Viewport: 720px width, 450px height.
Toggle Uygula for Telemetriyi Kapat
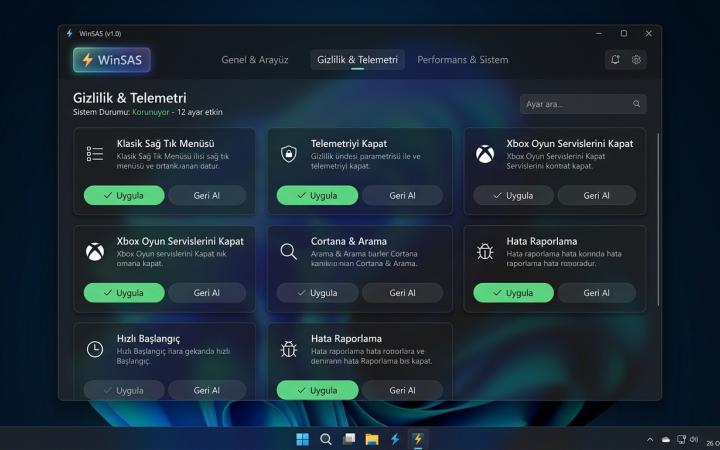317,195
